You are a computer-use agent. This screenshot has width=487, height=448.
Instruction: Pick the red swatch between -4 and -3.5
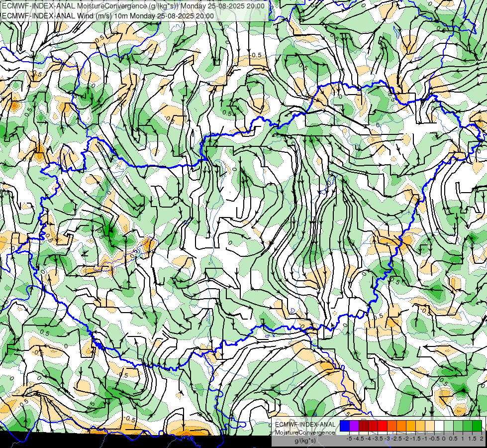(373, 426)
